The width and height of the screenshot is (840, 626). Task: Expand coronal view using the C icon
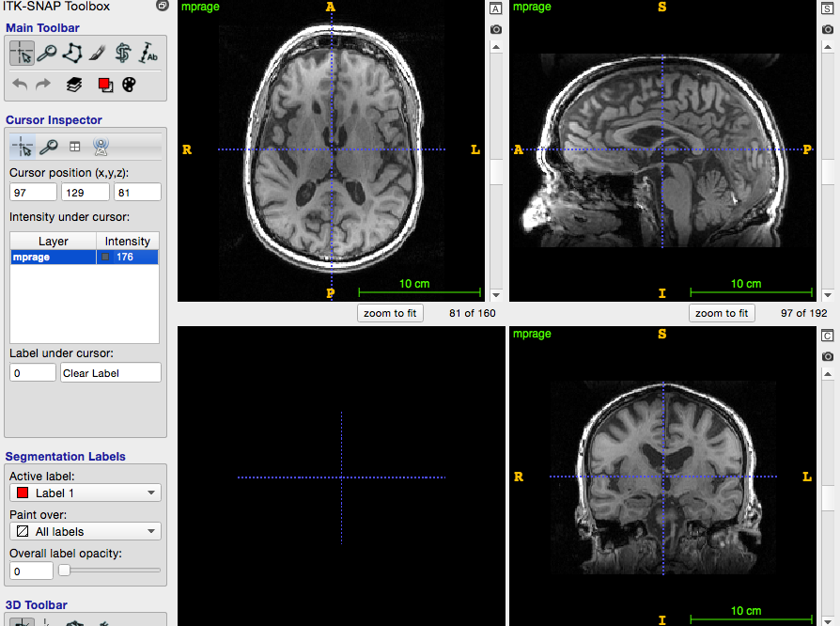point(828,336)
